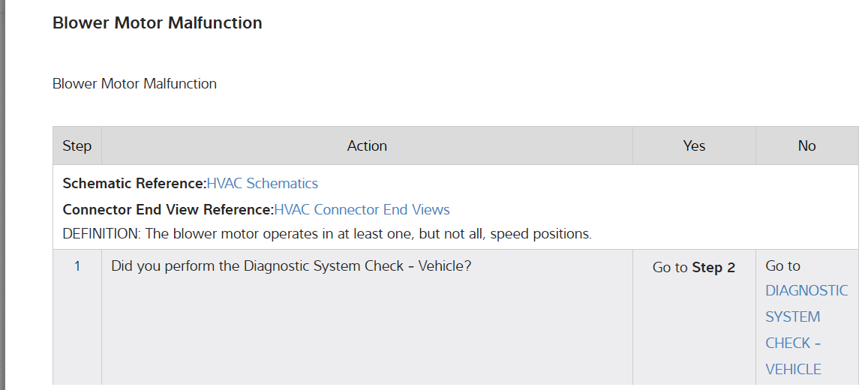Screen dimensions: 868x390
Task: Click the gray strip at left window edge
Action: (x=2, y=195)
